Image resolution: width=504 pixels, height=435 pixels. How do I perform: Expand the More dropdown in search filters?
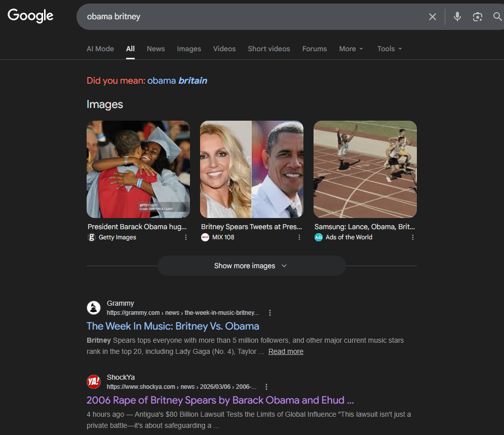click(351, 49)
